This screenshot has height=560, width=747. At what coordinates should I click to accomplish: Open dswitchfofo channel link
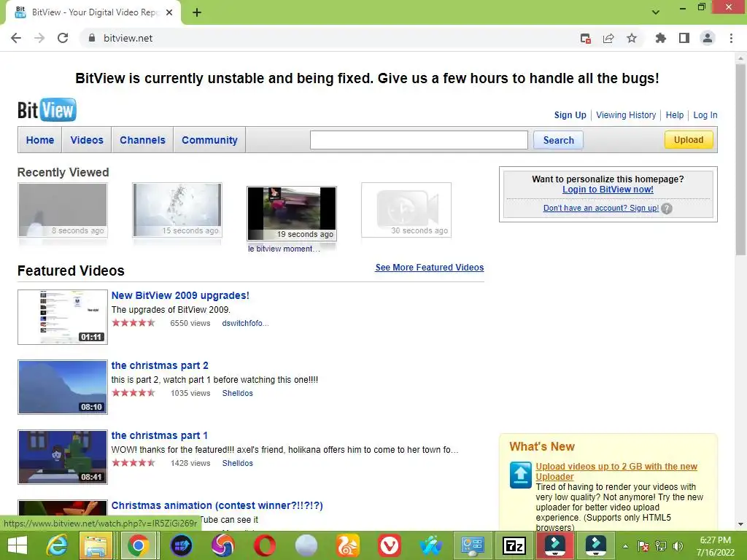point(245,323)
